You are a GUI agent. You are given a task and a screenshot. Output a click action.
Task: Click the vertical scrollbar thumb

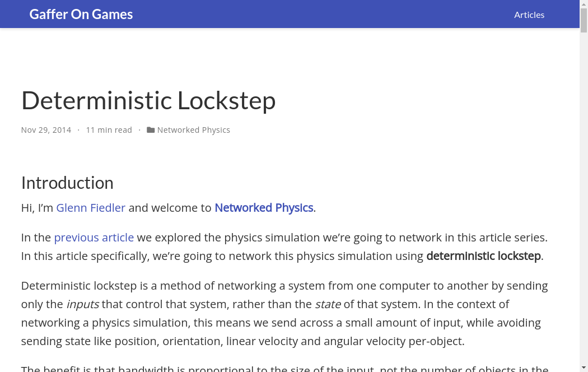click(x=584, y=20)
